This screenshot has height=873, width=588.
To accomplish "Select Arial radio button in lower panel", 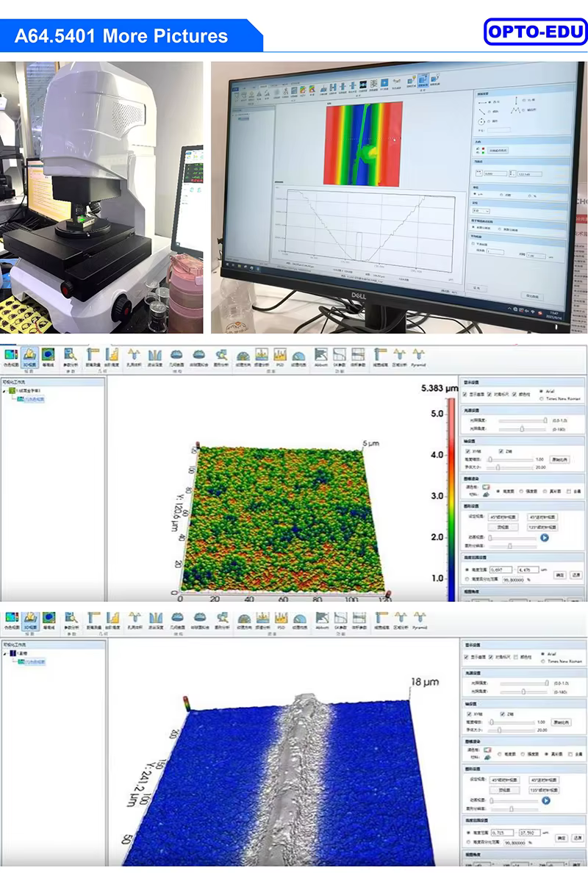I will click(x=542, y=653).
